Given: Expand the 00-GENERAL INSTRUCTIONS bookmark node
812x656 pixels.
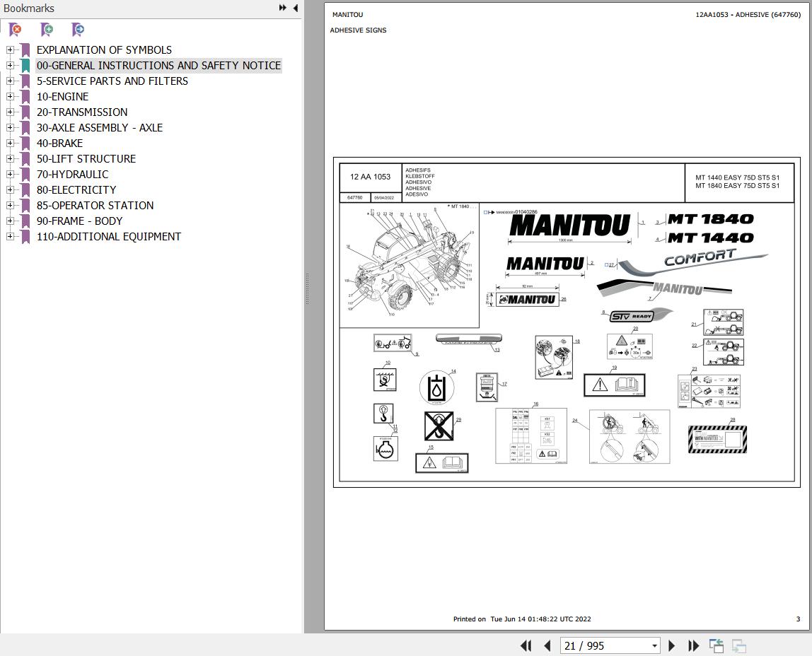Looking at the screenshot, I should point(10,65).
